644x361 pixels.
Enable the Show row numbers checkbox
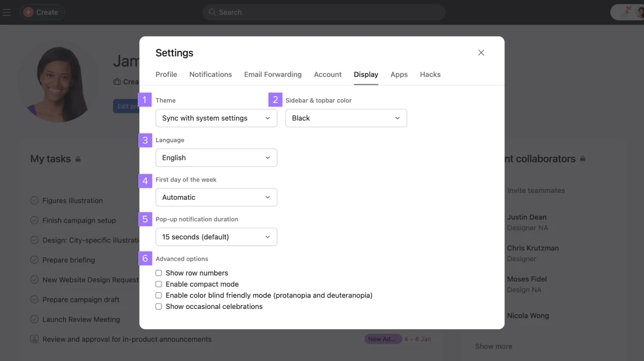159,273
